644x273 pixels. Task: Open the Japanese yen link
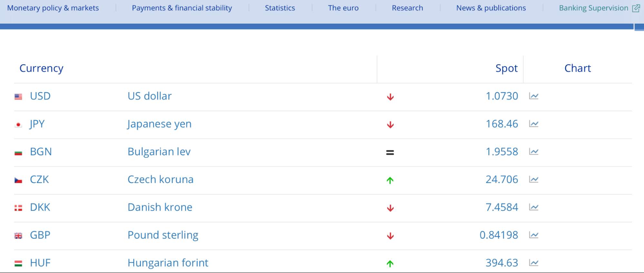coord(159,124)
